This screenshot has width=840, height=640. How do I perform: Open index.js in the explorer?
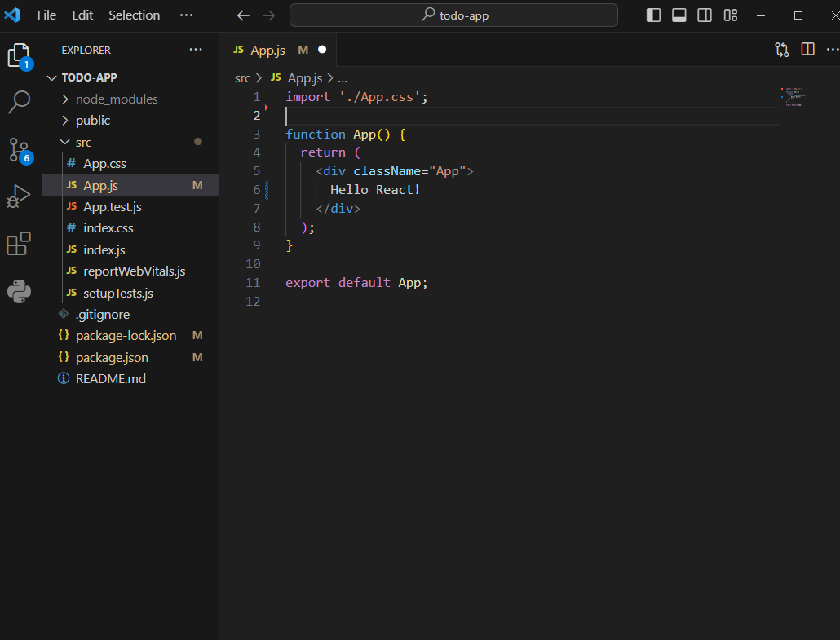104,249
